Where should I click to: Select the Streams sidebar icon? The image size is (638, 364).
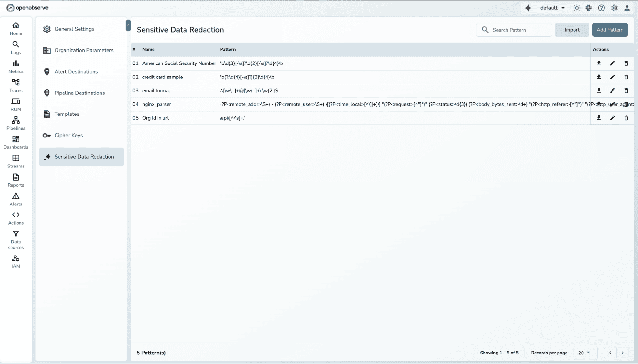pos(16,161)
